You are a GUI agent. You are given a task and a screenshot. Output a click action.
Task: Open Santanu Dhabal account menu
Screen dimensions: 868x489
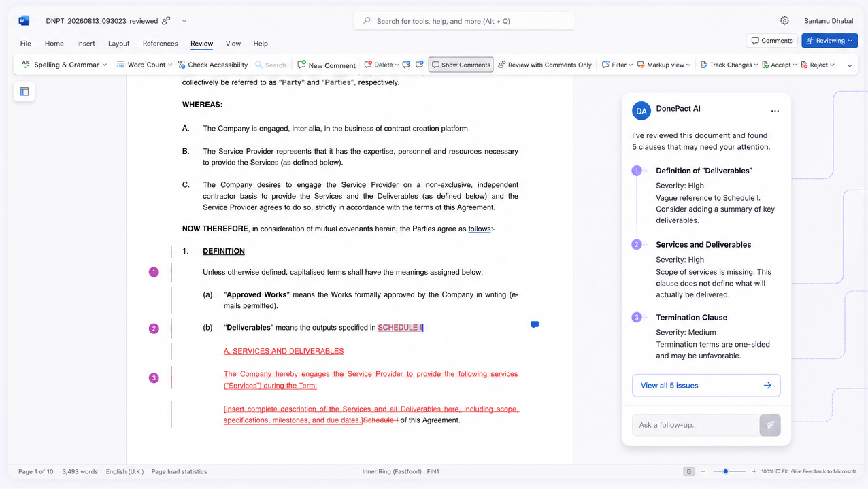tap(828, 21)
